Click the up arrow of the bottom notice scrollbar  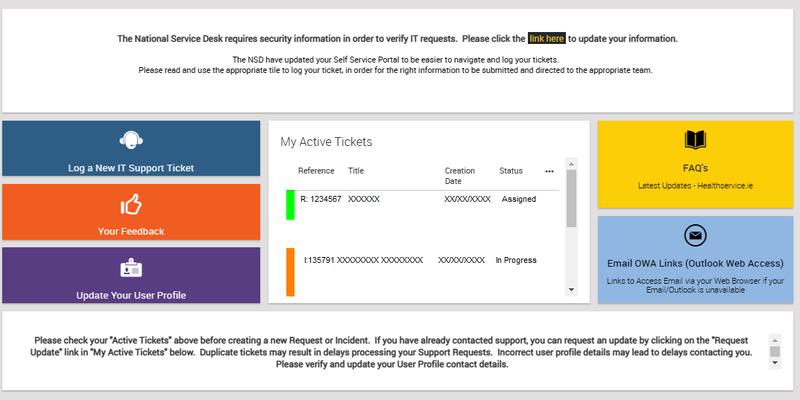[774, 340]
